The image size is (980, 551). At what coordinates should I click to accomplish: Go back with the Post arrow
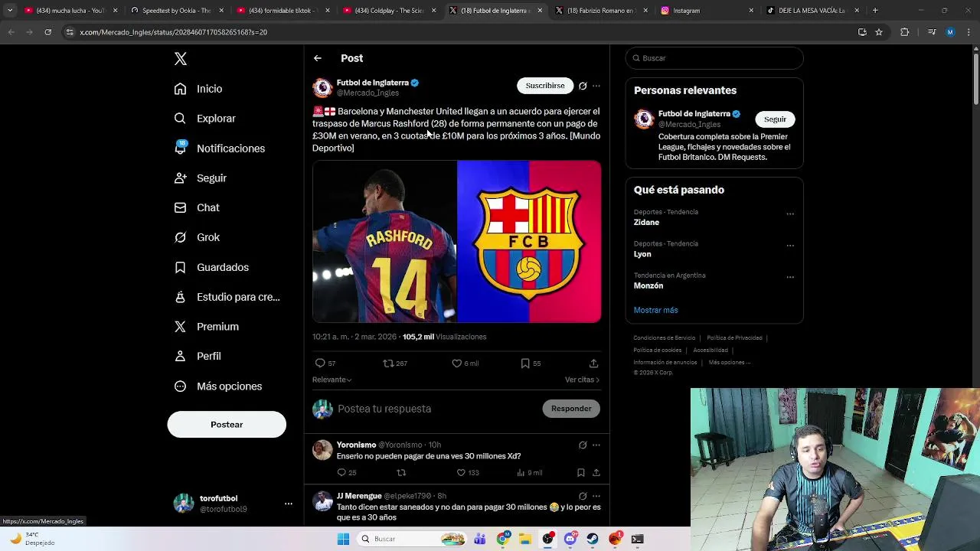tap(318, 58)
